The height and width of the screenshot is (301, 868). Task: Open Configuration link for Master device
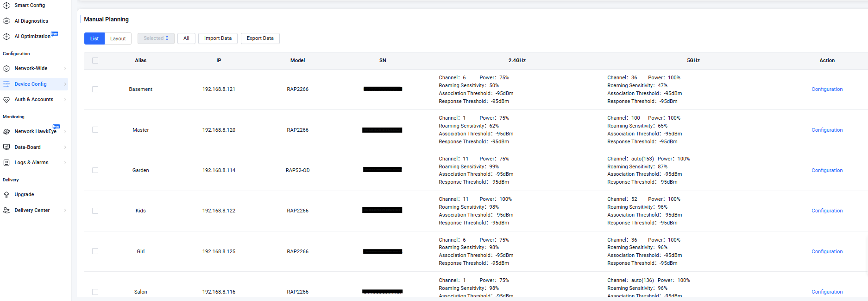827,130
